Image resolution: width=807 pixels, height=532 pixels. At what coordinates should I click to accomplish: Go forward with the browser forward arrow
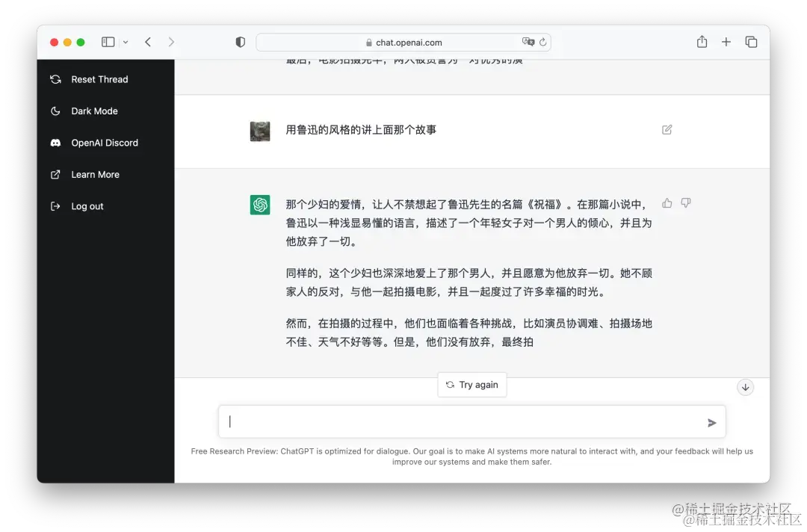171,42
